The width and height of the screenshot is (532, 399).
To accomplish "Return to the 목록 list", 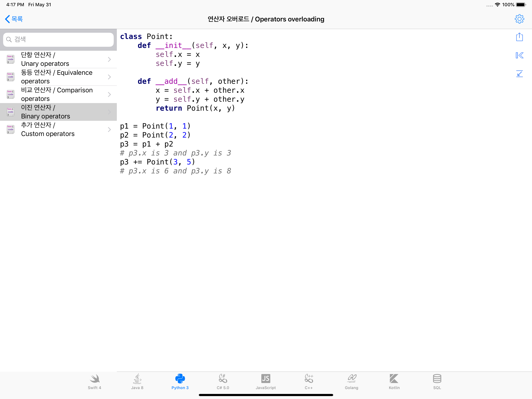I will coord(14,19).
